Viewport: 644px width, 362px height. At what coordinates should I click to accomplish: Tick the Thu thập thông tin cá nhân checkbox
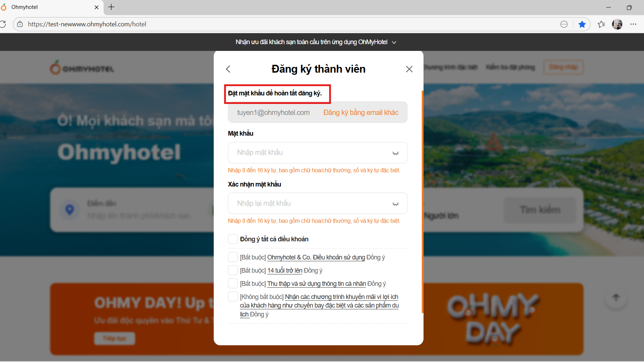233,283
